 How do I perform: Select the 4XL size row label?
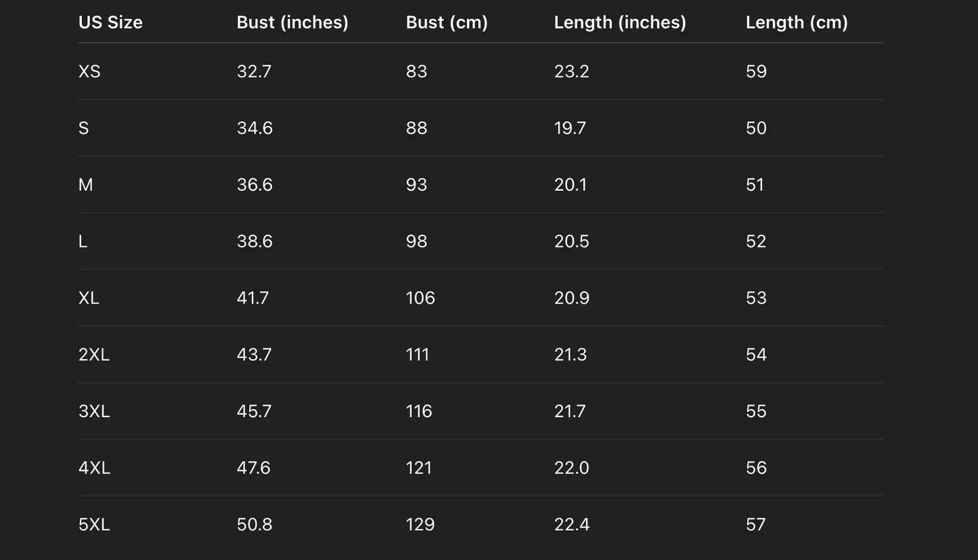94,468
